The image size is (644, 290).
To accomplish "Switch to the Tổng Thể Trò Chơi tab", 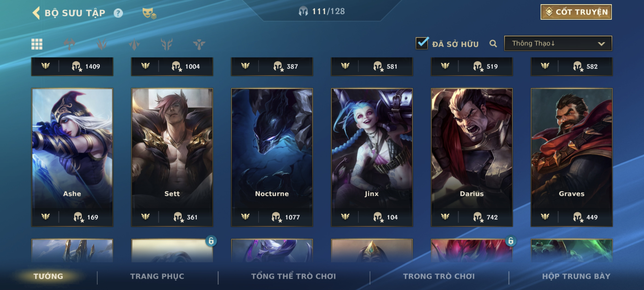I will (293, 276).
